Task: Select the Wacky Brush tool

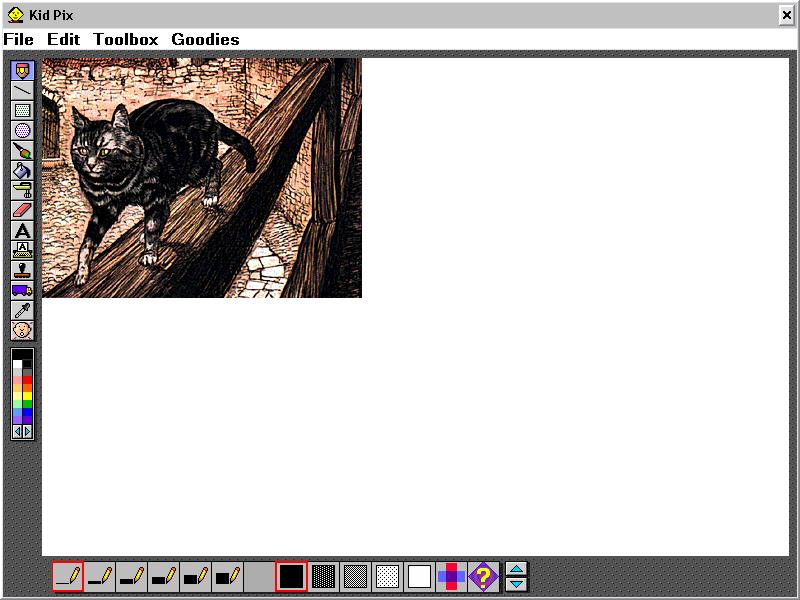Action: tap(22, 151)
